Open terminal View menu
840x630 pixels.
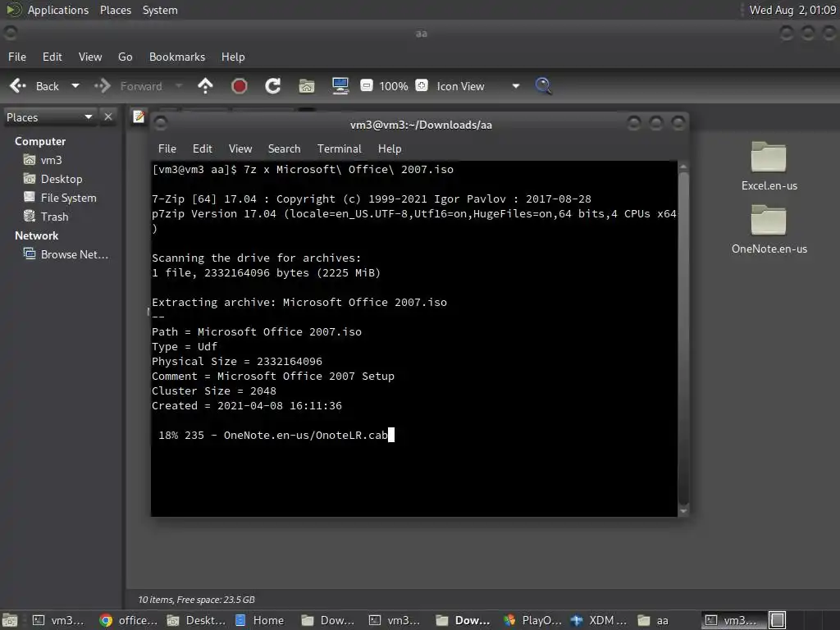[240, 148]
